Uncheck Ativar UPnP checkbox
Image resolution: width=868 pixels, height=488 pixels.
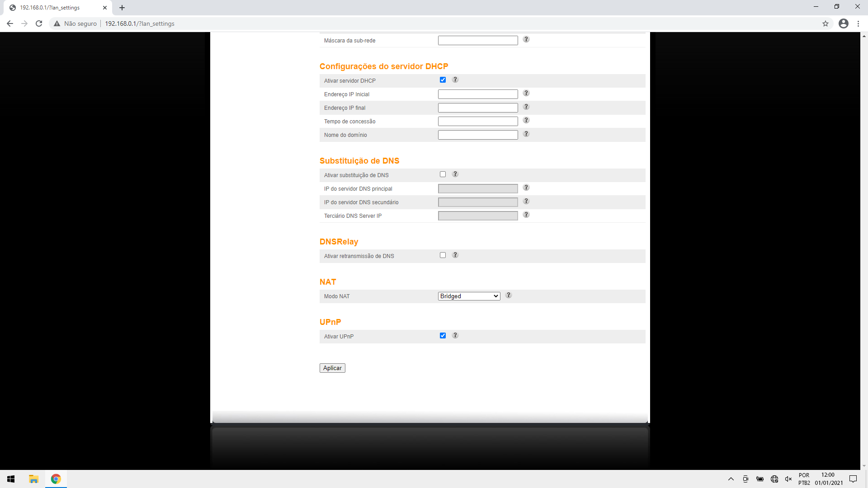(x=443, y=336)
